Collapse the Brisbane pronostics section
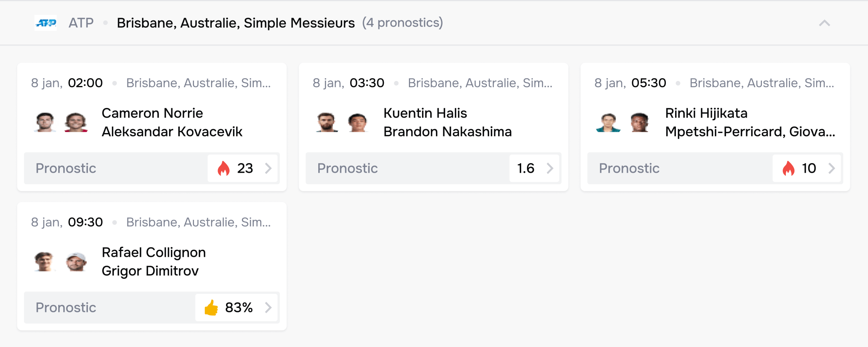 click(x=824, y=23)
